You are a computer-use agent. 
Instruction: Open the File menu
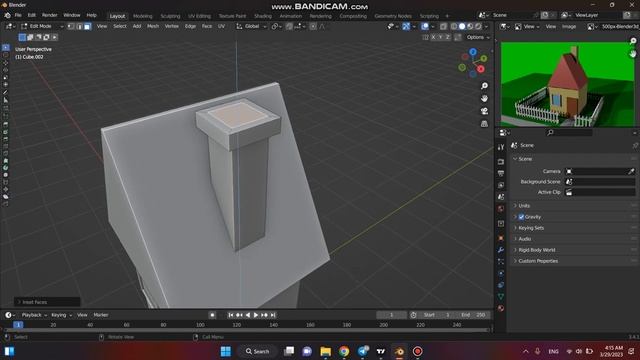[x=18, y=15]
